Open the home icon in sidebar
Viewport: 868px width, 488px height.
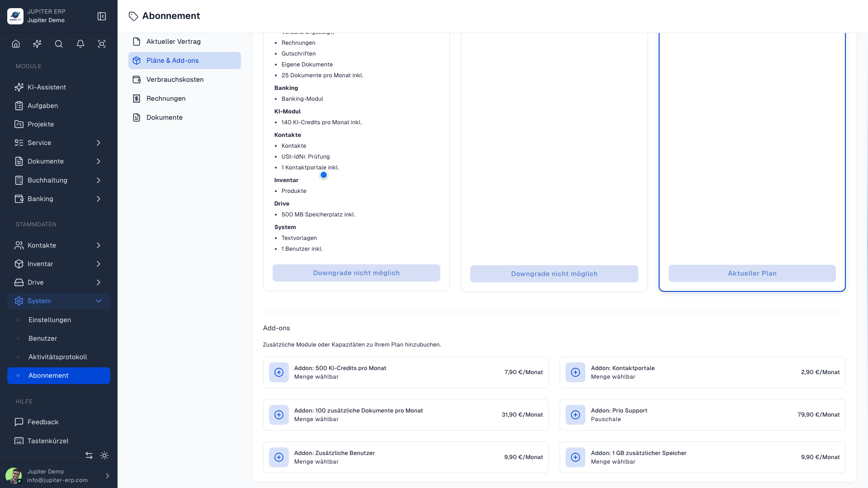coord(16,44)
